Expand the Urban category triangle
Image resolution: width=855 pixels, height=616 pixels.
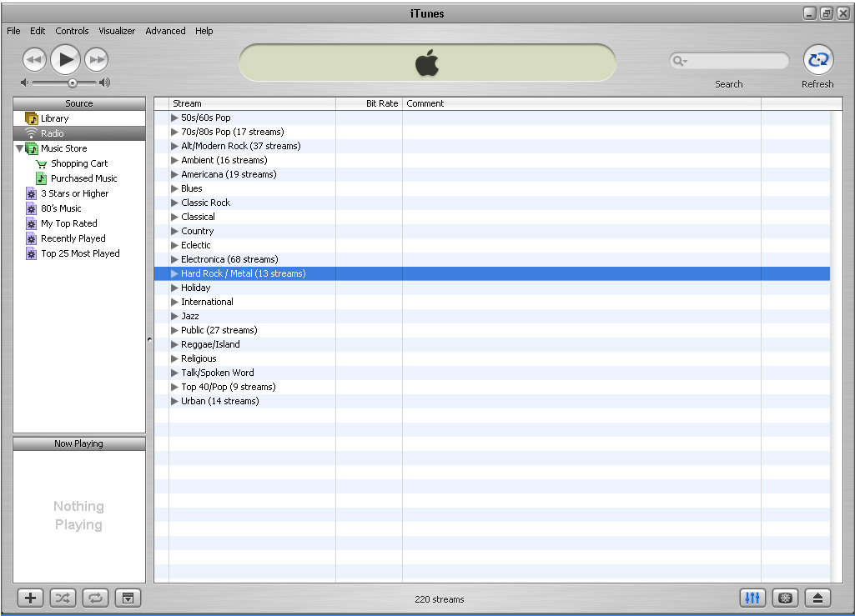tap(174, 401)
